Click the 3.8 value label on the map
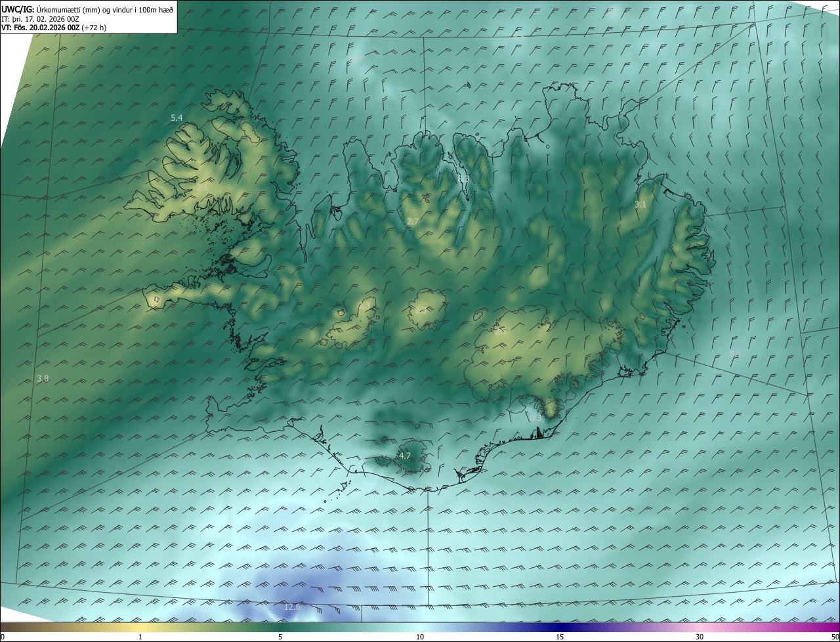The width and height of the screenshot is (840, 642). click(43, 379)
